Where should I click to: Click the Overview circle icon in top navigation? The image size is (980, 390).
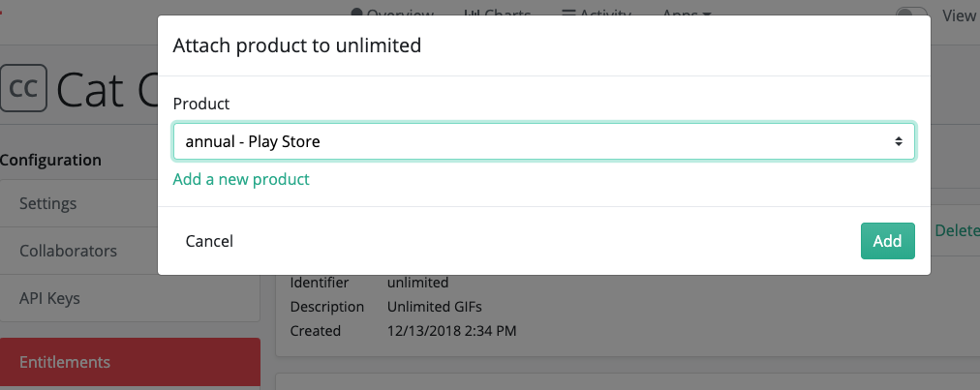click(357, 12)
